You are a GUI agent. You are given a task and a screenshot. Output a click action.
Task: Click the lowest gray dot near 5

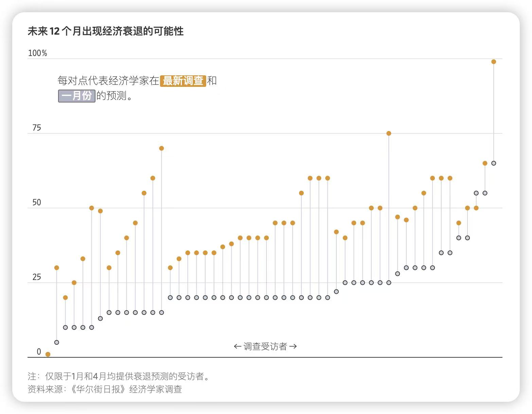57,342
